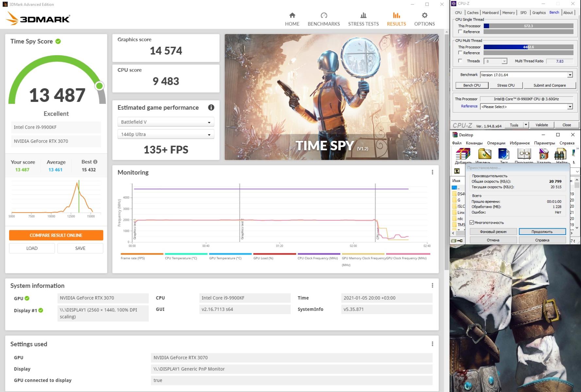Show more WinRAR toolbar buttons via chevron
The width and height of the screenshot is (581, 392).
[x=578, y=149]
